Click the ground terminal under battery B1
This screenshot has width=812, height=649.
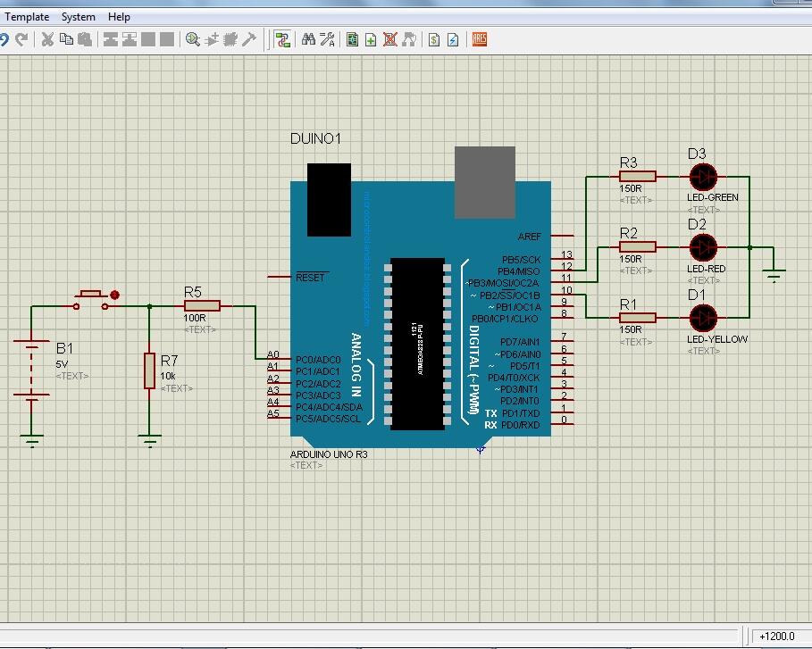pos(31,440)
